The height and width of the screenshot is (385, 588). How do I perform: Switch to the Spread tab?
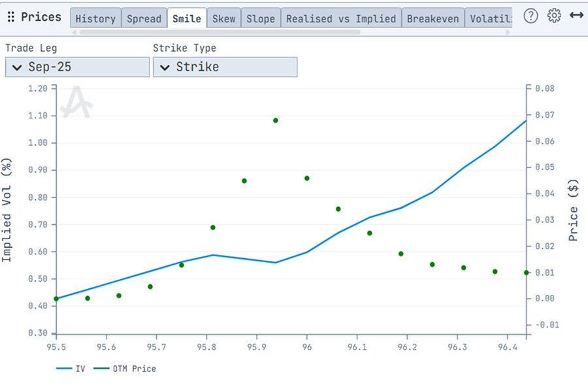pyautogui.click(x=144, y=18)
